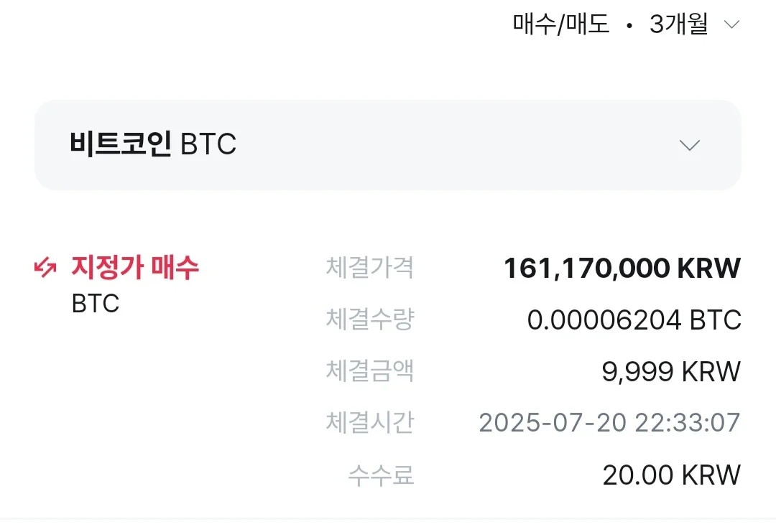
Task: Click the bold 비트코인 coin name
Action: [121, 144]
